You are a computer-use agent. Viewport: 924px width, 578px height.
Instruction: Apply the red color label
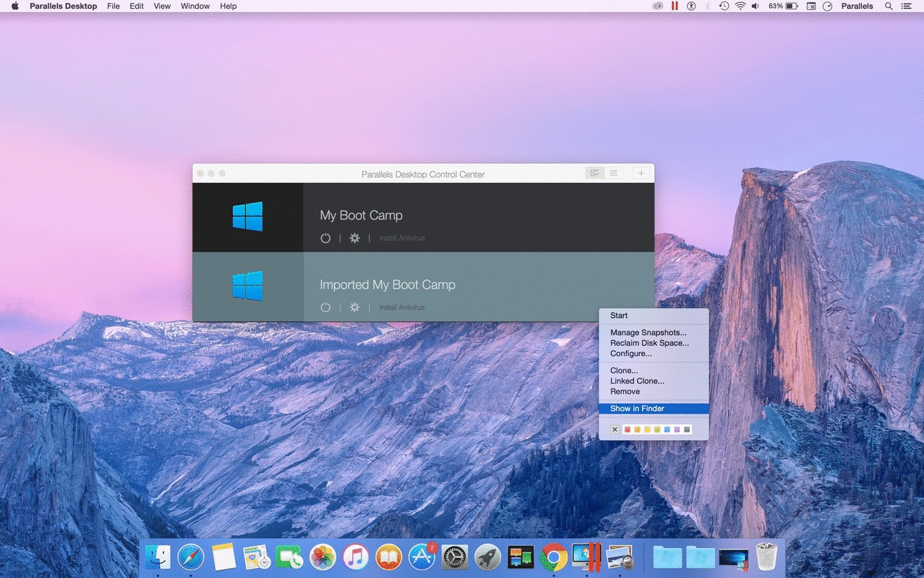[627, 429]
